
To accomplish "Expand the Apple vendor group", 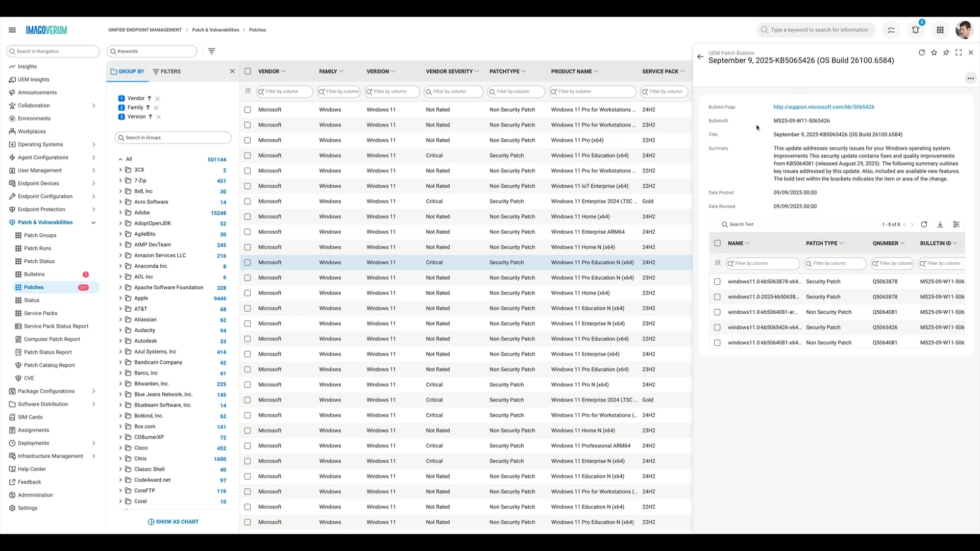I will coord(120,298).
